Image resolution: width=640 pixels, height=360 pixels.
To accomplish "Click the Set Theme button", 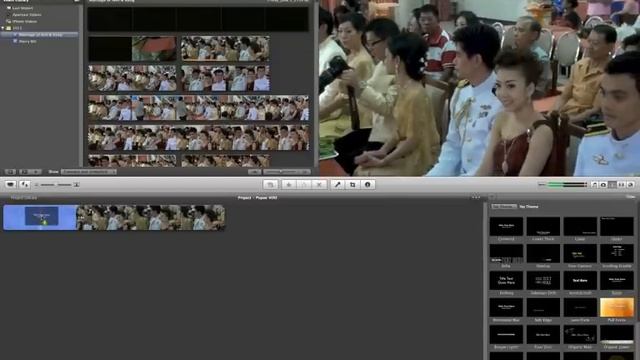I will pos(504,207).
